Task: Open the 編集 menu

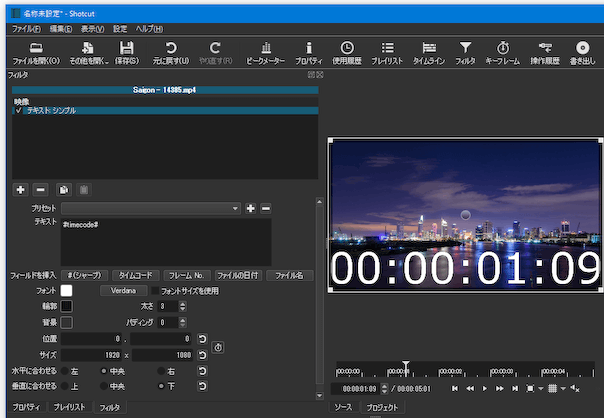Action: pyautogui.click(x=61, y=29)
